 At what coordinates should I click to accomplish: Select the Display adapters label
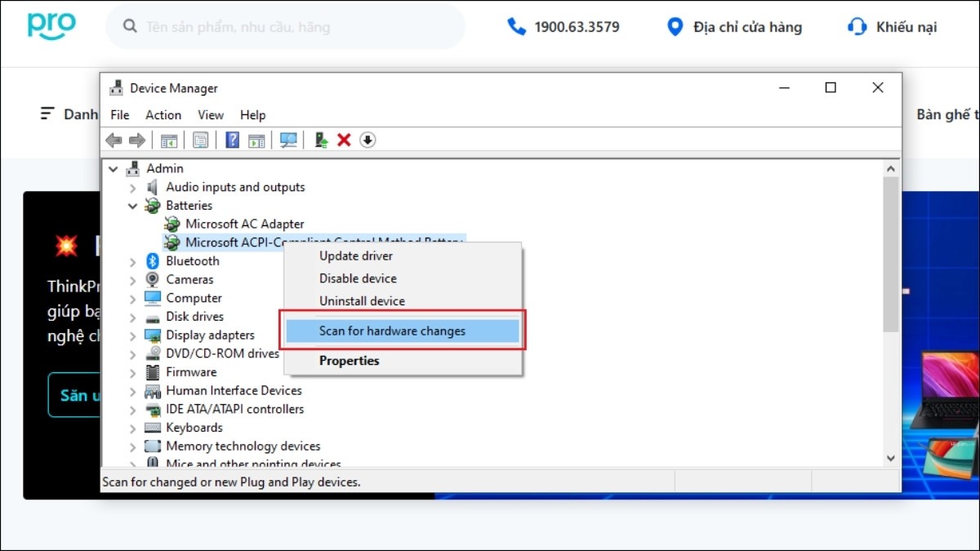(210, 335)
